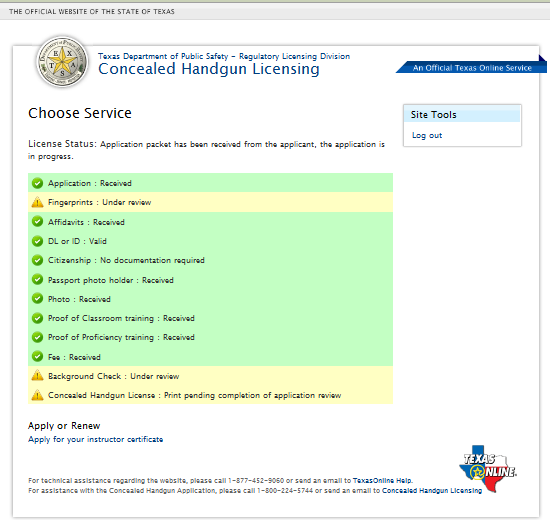
Task: Click the Texas Department of Public Safety seal
Action: (x=62, y=62)
